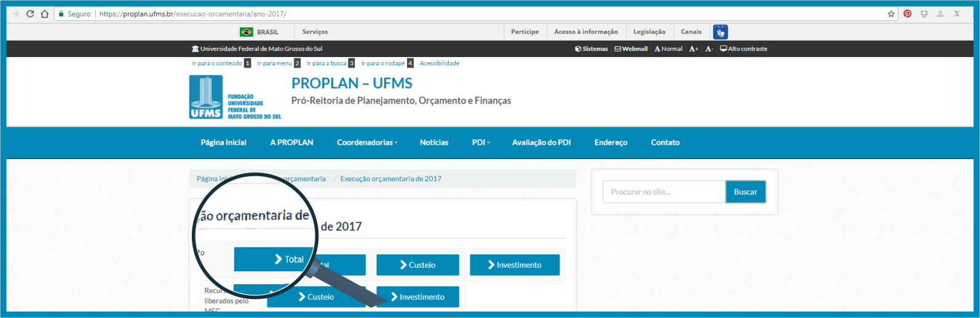The height and width of the screenshot is (318, 980).
Task: Click the browser home icon
Action: [x=44, y=14]
